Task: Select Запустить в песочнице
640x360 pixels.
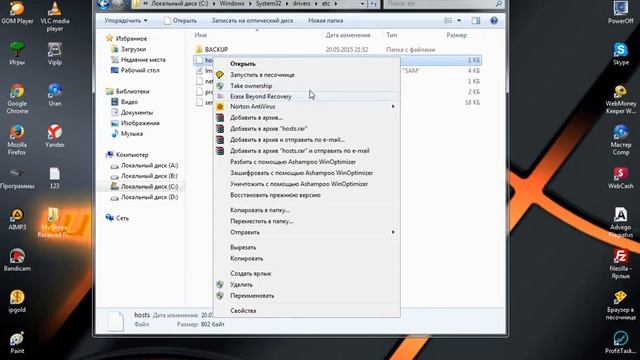Action: (307, 75)
